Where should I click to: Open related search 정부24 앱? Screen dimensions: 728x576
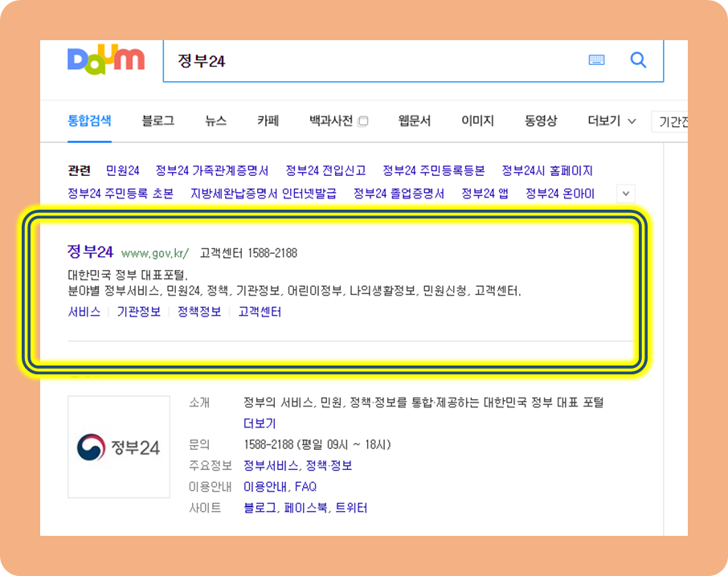click(x=485, y=193)
